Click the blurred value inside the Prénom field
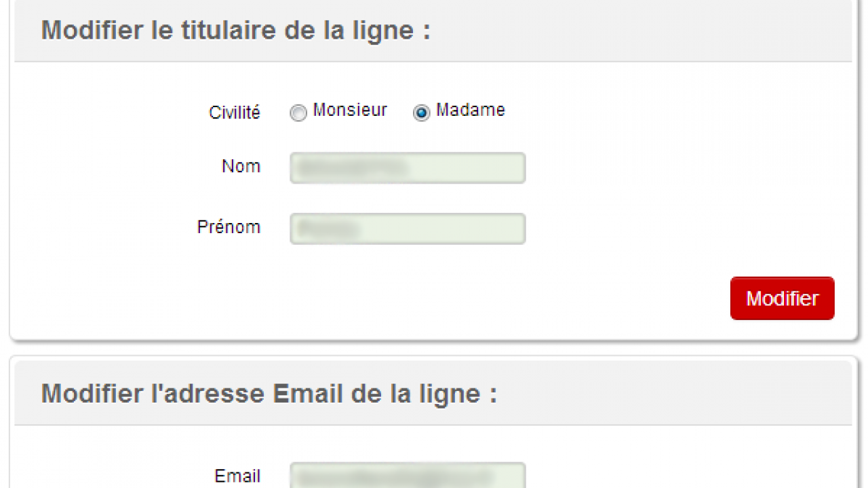The width and height of the screenshot is (868, 488). click(x=329, y=229)
